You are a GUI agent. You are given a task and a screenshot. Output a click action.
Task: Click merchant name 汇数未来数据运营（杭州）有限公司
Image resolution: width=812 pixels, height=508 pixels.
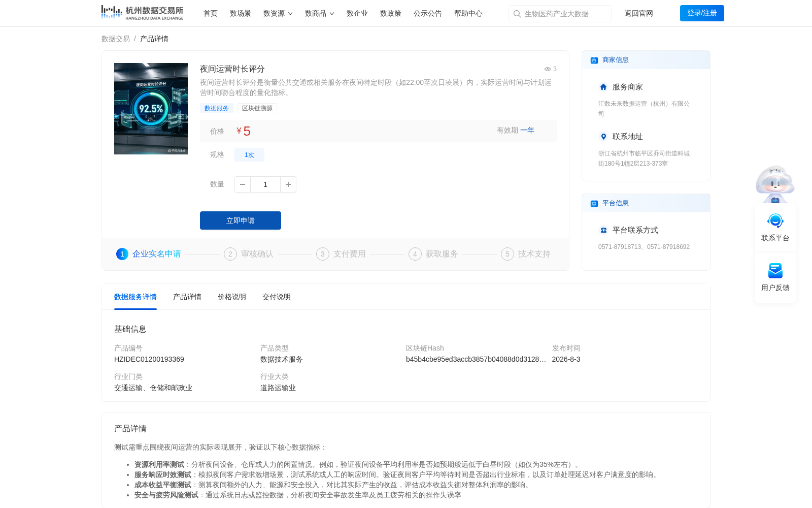tap(644, 109)
